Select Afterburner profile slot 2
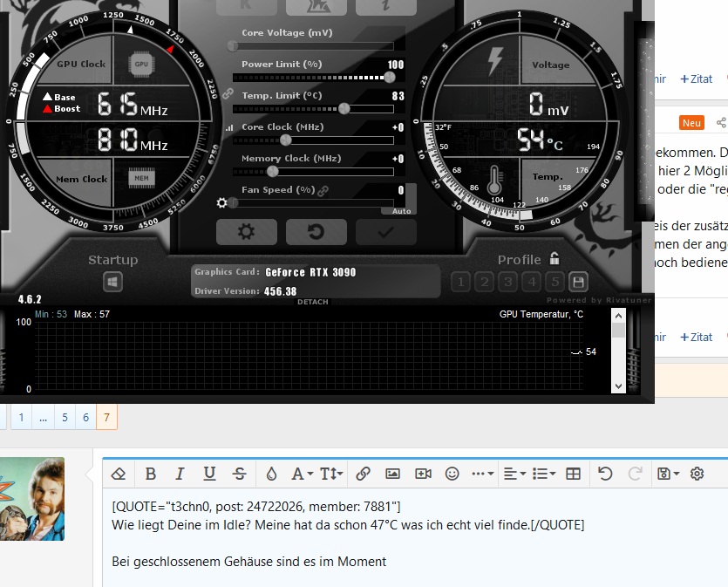Screen dimensions: 728x587 [x=484, y=282]
